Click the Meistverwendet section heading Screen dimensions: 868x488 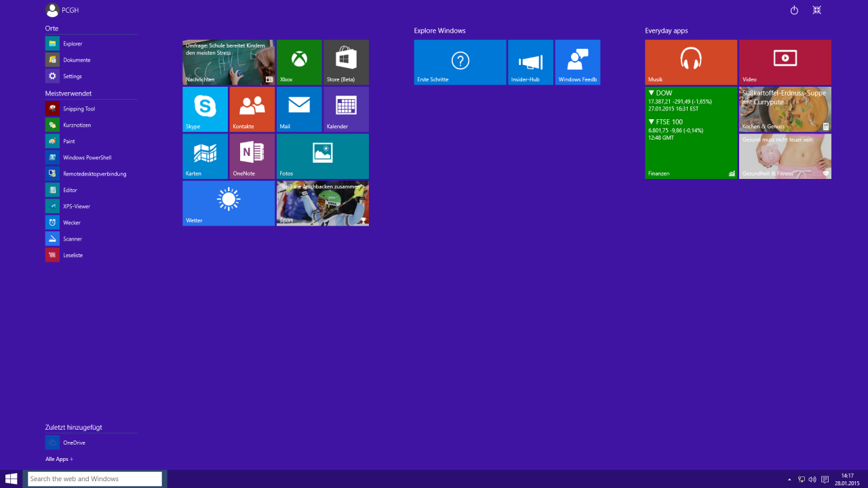coord(68,94)
